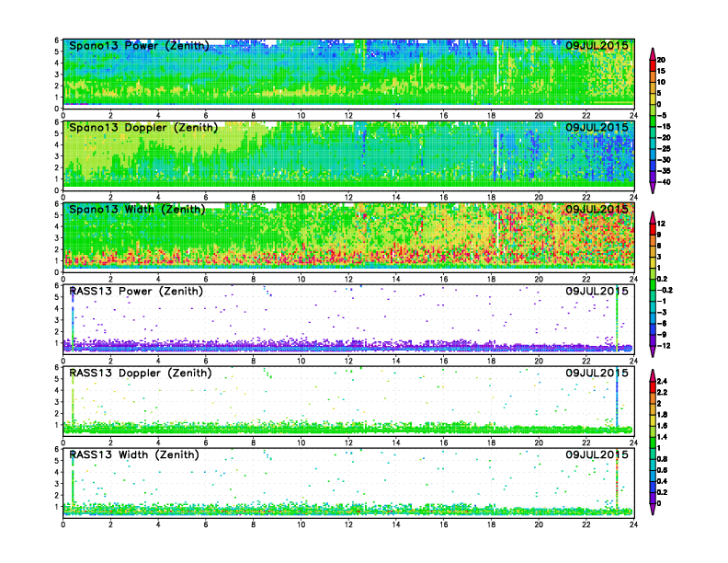Click the 09JUL2015 date in RASS13 Doppler panel
Viewport: 728px width, 563px height.
click(x=597, y=373)
